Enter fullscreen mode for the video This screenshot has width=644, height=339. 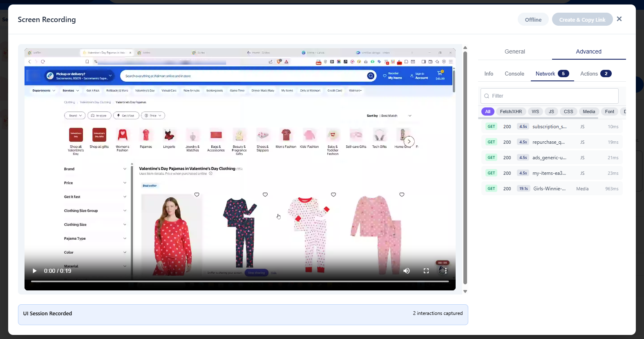pos(426,271)
